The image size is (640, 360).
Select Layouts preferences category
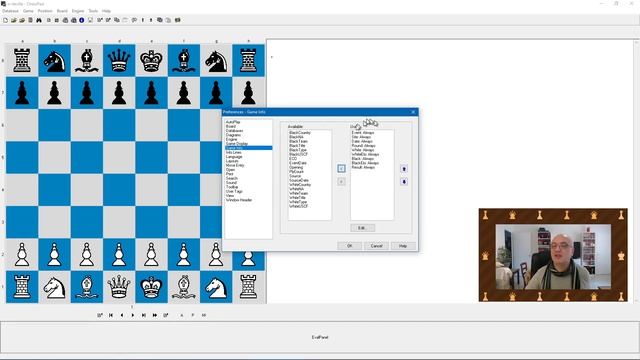[x=232, y=161]
